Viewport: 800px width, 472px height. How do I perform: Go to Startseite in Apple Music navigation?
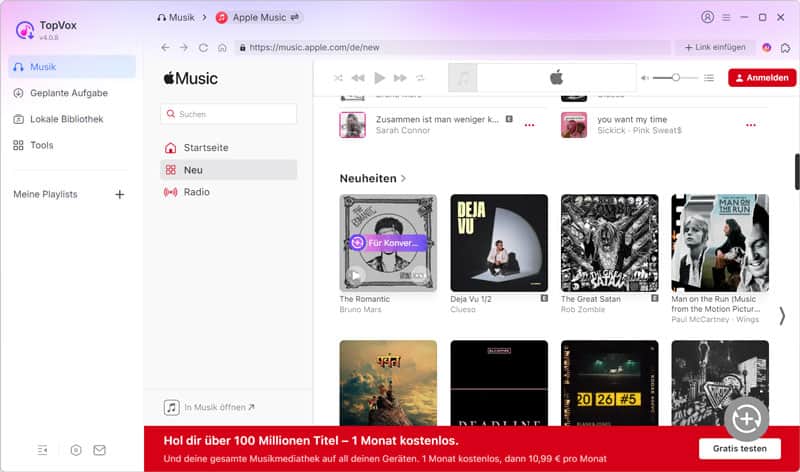(205, 148)
